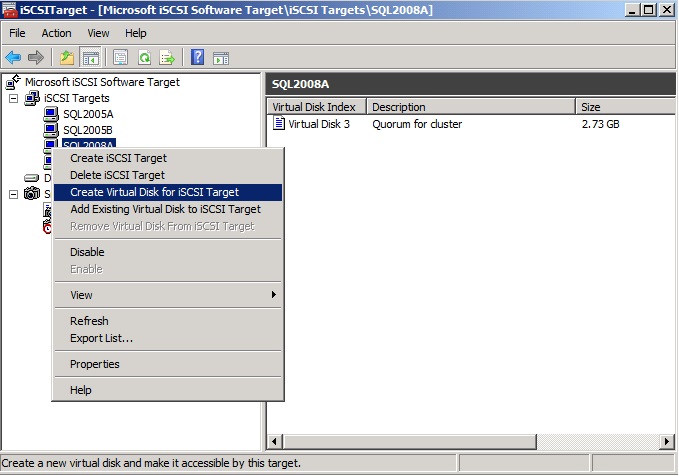
Task: Maximize the iSCSITarget window
Action: pos(649,10)
